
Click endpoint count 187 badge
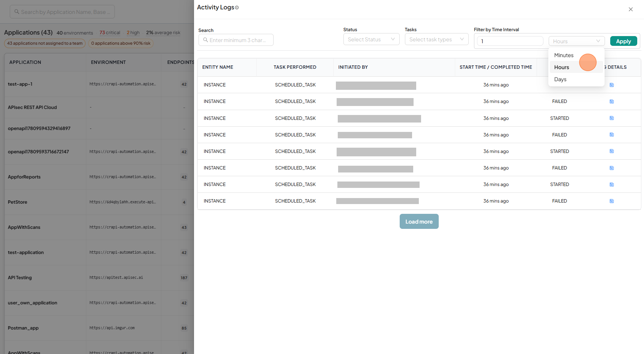[x=184, y=278]
